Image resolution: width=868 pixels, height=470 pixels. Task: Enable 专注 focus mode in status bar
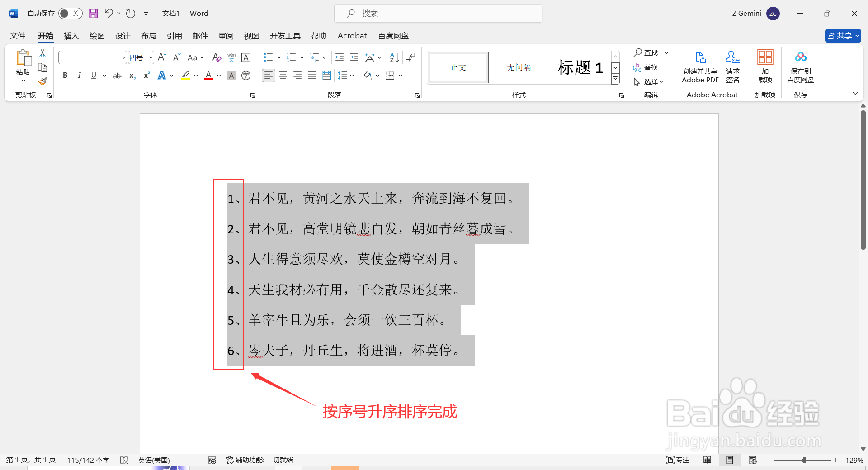point(678,460)
